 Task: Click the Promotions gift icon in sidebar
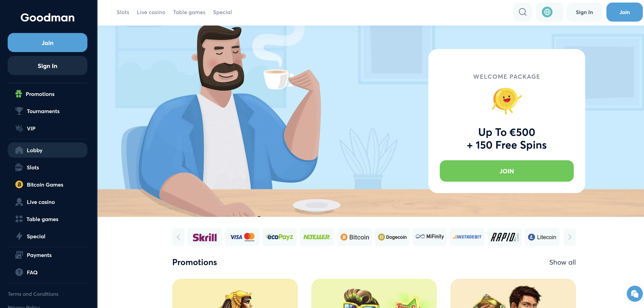tap(19, 94)
